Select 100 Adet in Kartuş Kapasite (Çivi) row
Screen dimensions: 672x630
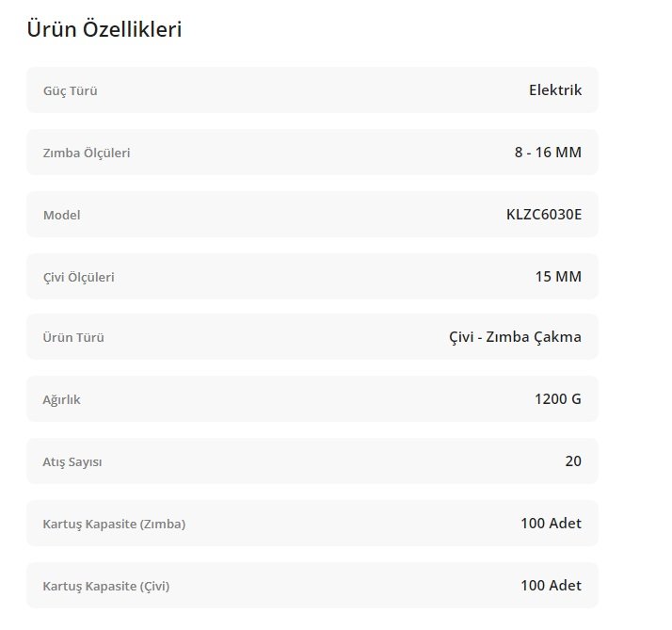[x=551, y=586]
